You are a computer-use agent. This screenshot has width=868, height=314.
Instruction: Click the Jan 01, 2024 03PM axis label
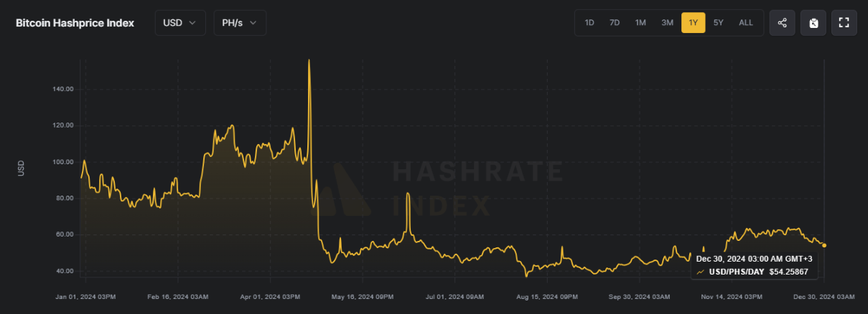[x=85, y=296]
